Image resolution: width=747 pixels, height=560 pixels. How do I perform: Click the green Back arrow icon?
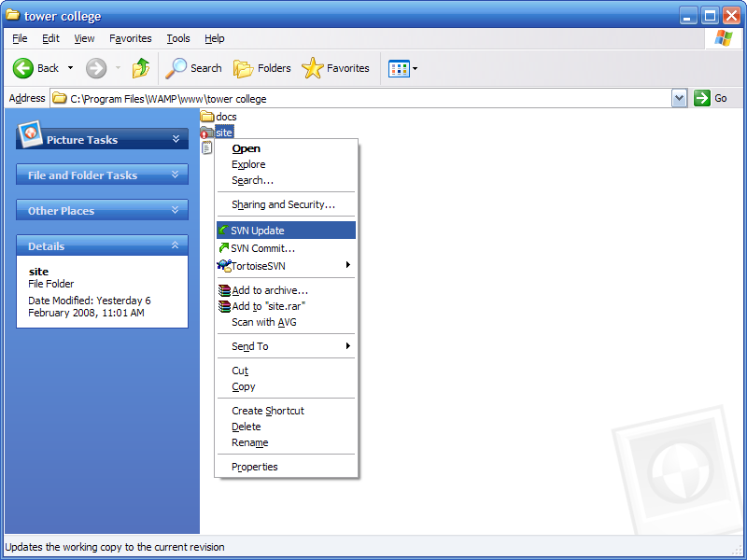[x=22, y=68]
